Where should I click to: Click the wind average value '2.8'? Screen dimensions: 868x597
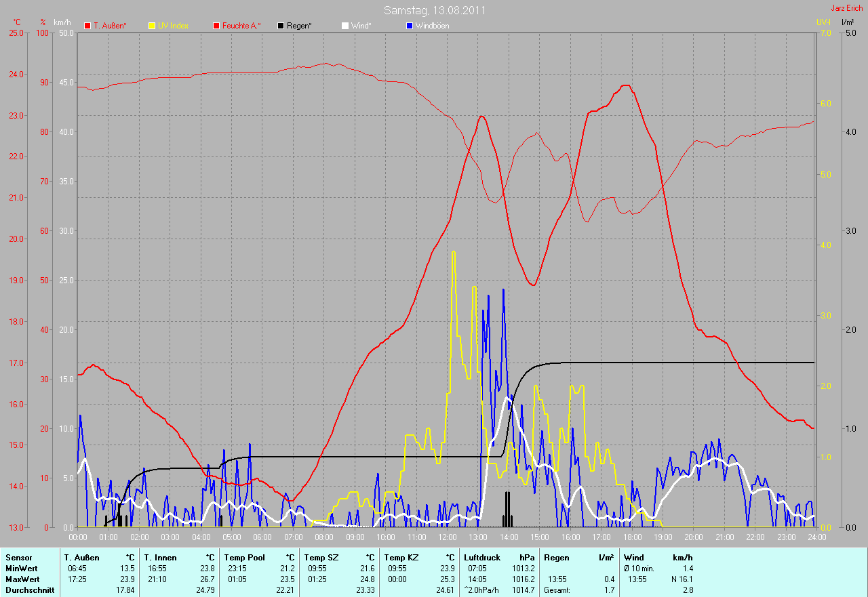point(688,590)
